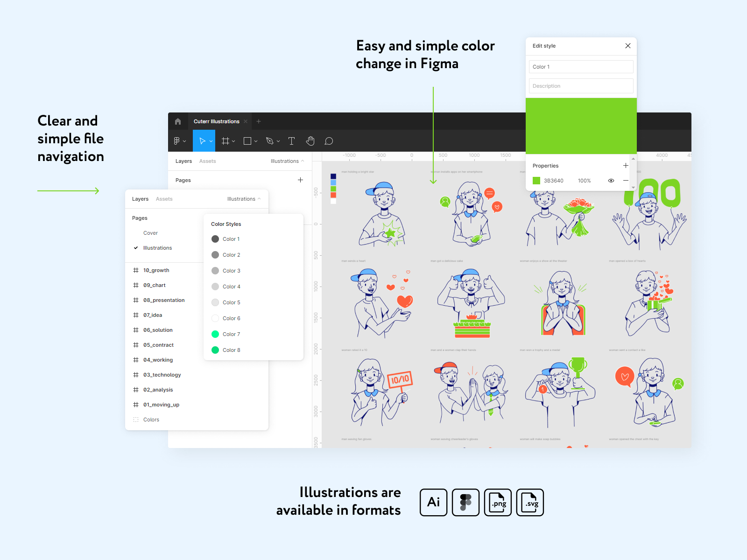Click the green fill color swatch
Viewport: 747px width, 560px height.
tap(536, 181)
